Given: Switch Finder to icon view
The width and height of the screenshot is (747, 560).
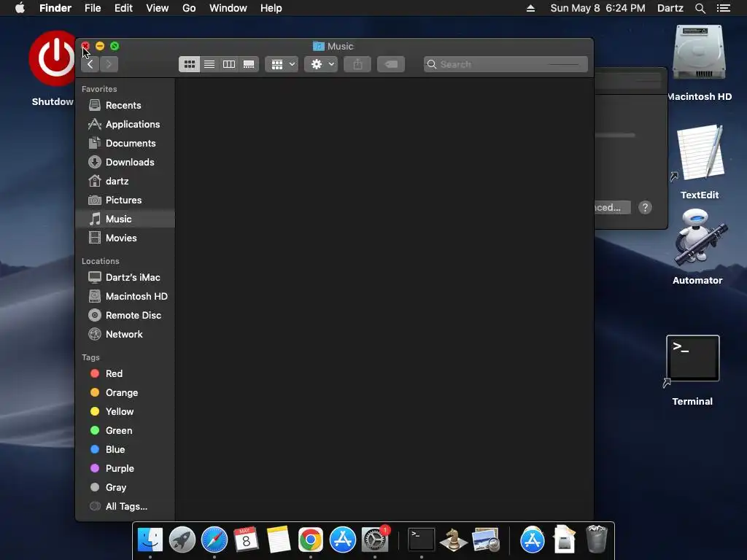Looking at the screenshot, I should (x=189, y=64).
